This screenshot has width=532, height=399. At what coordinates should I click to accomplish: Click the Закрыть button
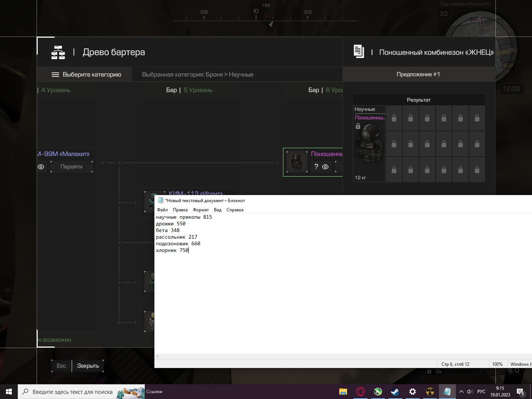pyautogui.click(x=88, y=366)
